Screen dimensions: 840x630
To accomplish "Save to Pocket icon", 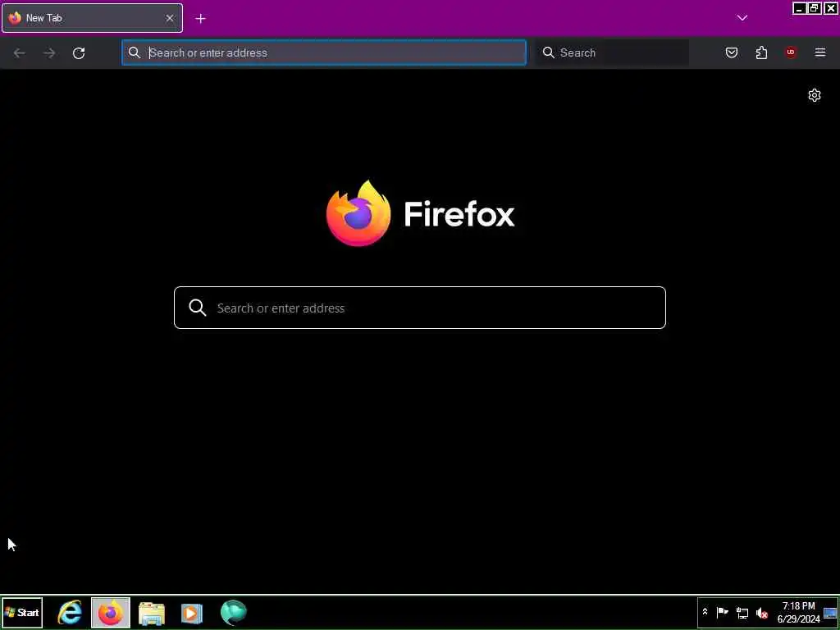I will 731,52.
